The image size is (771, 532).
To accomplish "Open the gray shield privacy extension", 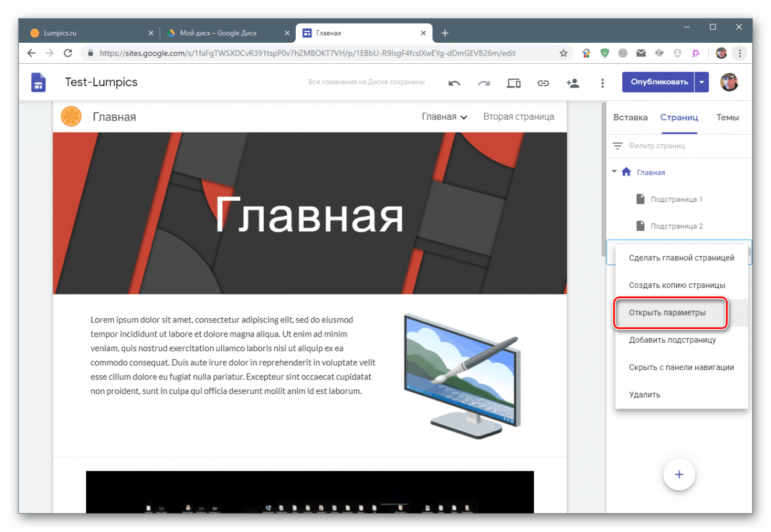I will 678,53.
